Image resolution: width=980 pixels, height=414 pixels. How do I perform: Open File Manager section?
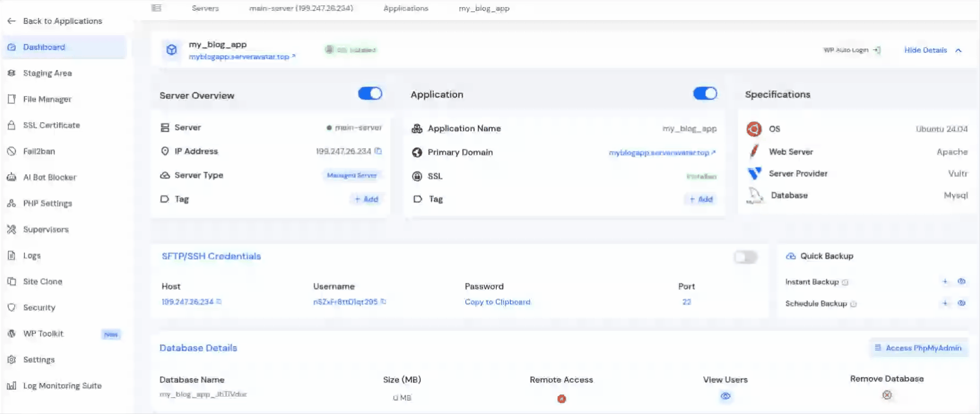pos(47,99)
